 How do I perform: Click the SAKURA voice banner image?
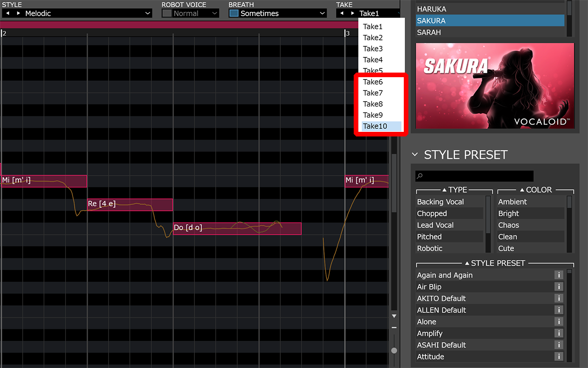pyautogui.click(x=495, y=85)
